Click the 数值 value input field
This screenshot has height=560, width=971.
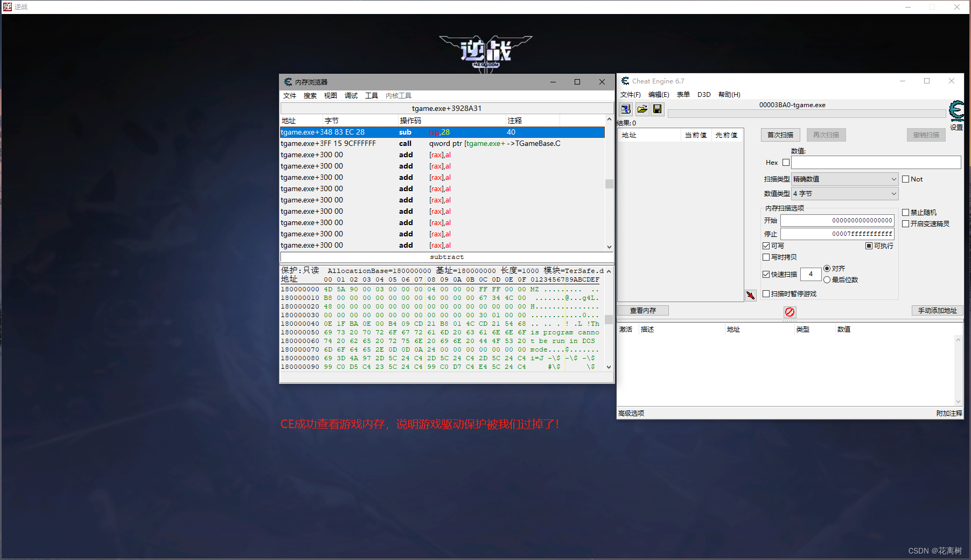point(876,163)
